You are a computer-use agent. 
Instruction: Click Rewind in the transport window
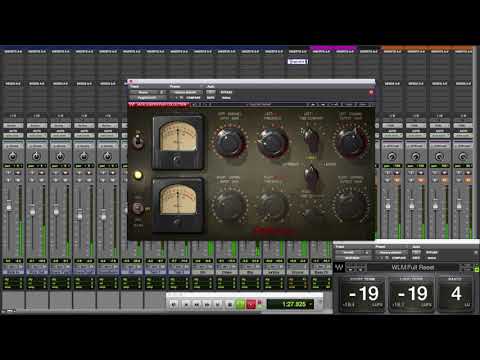pos(197,304)
